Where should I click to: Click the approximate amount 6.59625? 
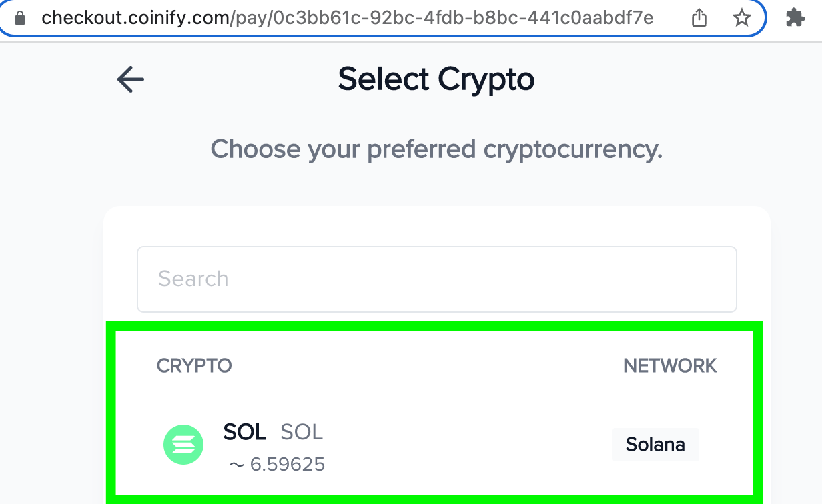(287, 465)
